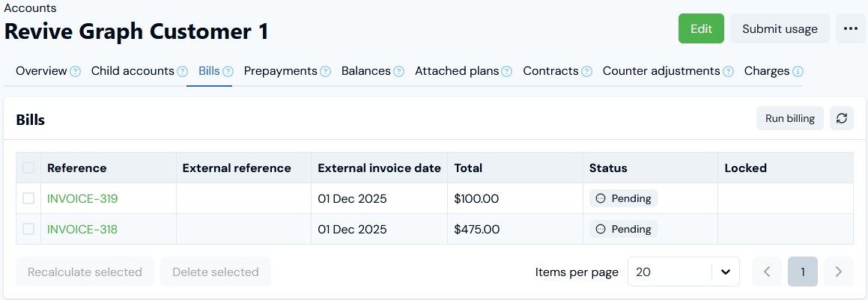Select the INVOICE-318 row checkbox
The image size is (868, 300).
point(28,229)
